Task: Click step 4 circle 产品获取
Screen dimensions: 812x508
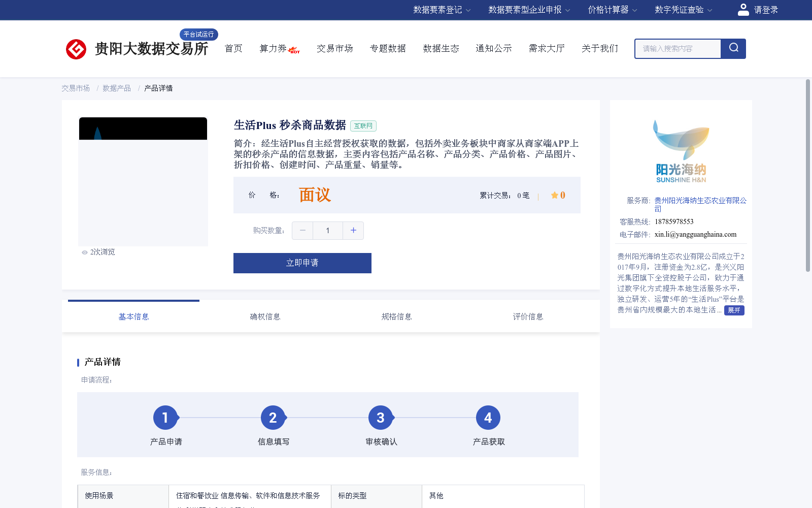Action: tap(488, 418)
